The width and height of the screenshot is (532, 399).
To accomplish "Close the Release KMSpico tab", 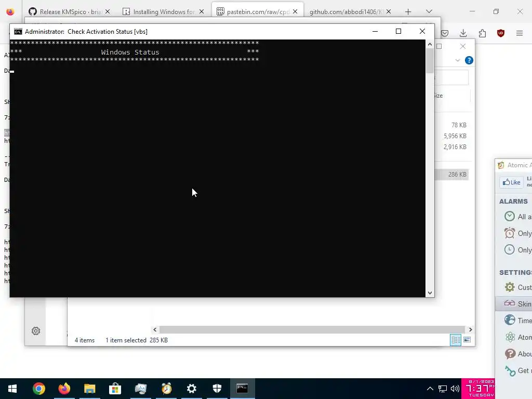I will (x=108, y=12).
